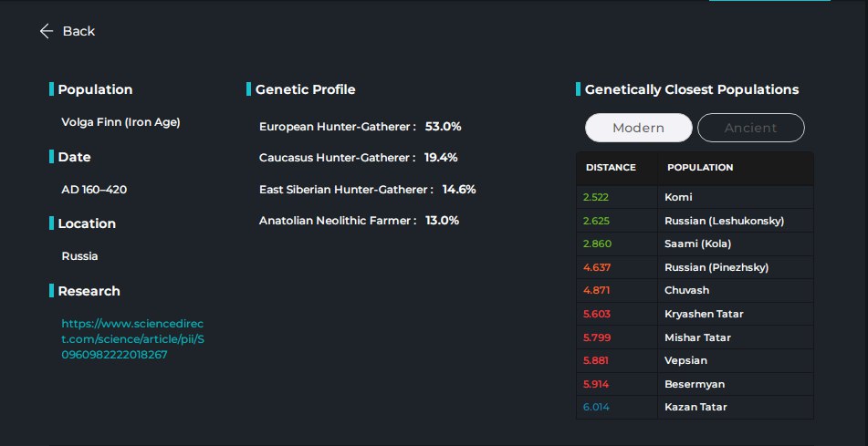Click the East Siberian Hunter-Gatherer entry
The width and height of the screenshot is (868, 446).
[367, 190]
